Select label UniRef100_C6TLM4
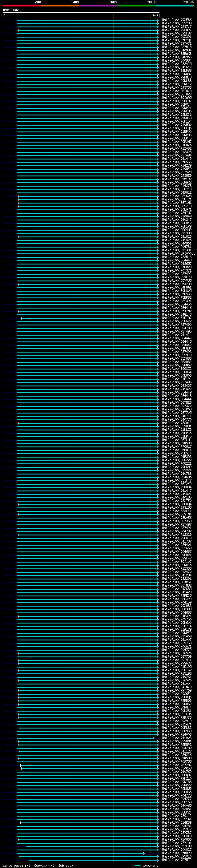Image resolution: width=197 pixels, height=868 pixels. pos(177,440)
